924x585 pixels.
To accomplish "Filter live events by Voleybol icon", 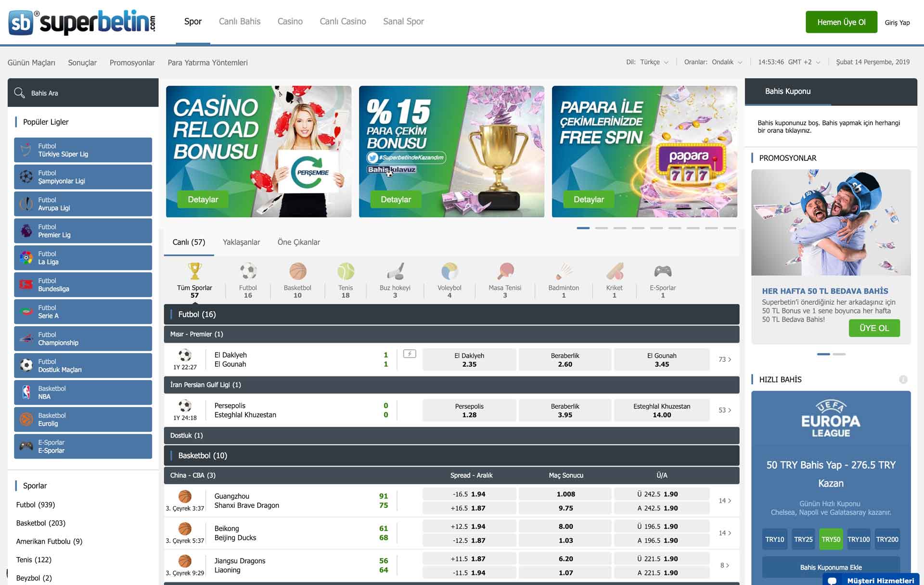I will point(449,271).
